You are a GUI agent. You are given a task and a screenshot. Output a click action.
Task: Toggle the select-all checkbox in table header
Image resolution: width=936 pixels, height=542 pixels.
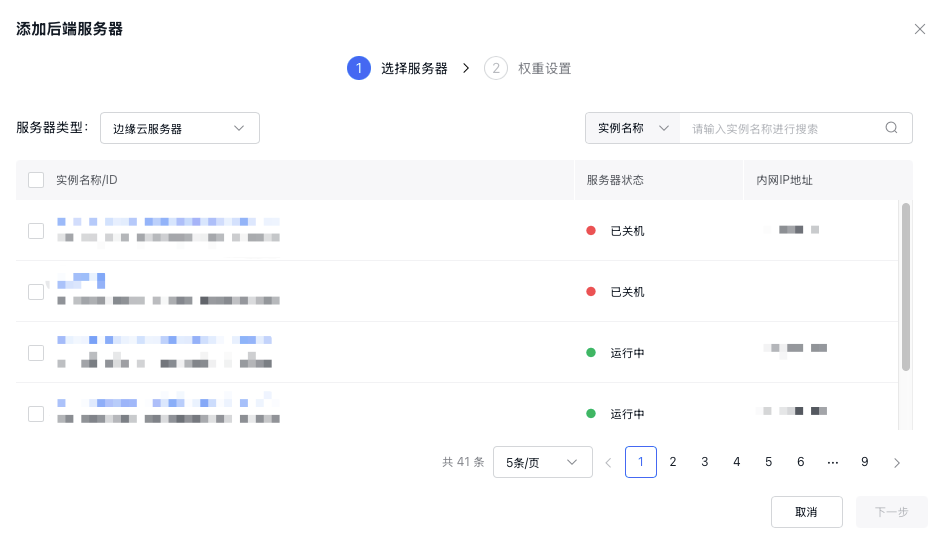click(36, 180)
